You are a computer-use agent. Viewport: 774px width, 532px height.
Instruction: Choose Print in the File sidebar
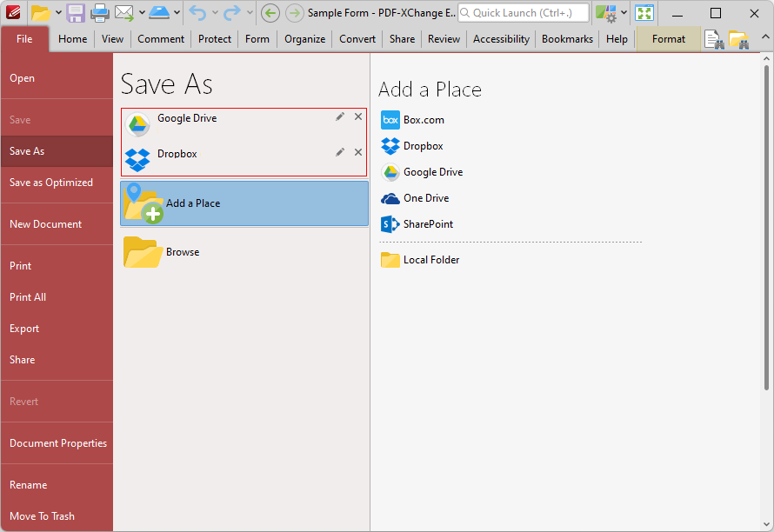[x=57, y=265]
